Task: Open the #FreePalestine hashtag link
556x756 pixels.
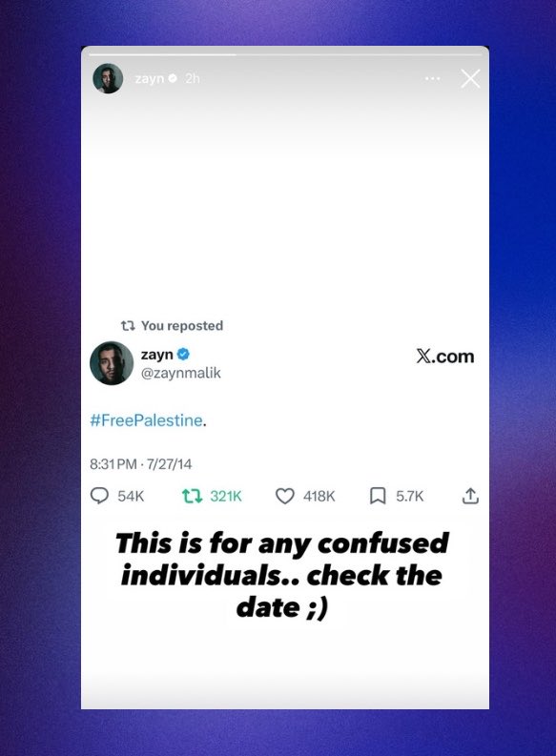Action: pos(146,420)
